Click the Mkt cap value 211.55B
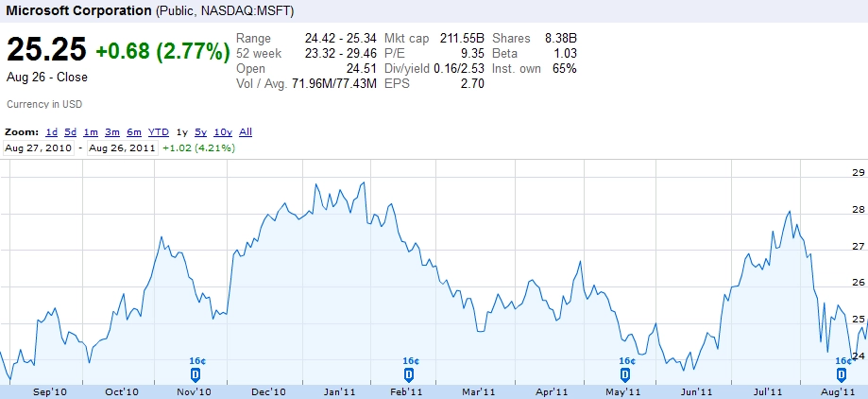 coord(462,38)
